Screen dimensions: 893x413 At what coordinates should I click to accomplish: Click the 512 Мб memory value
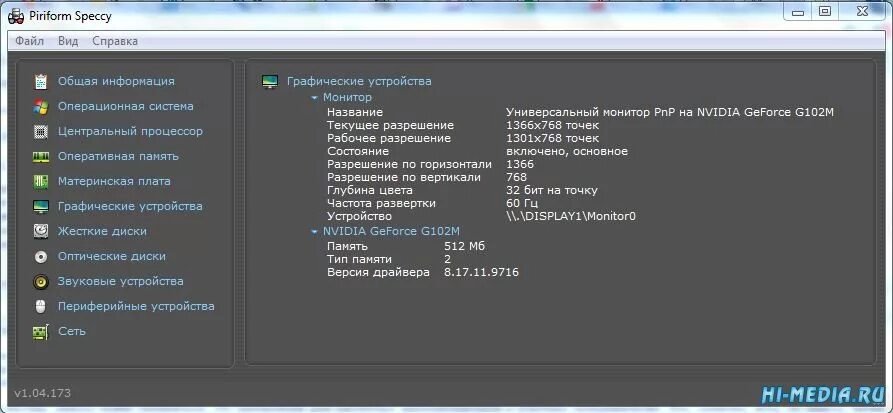coord(465,247)
